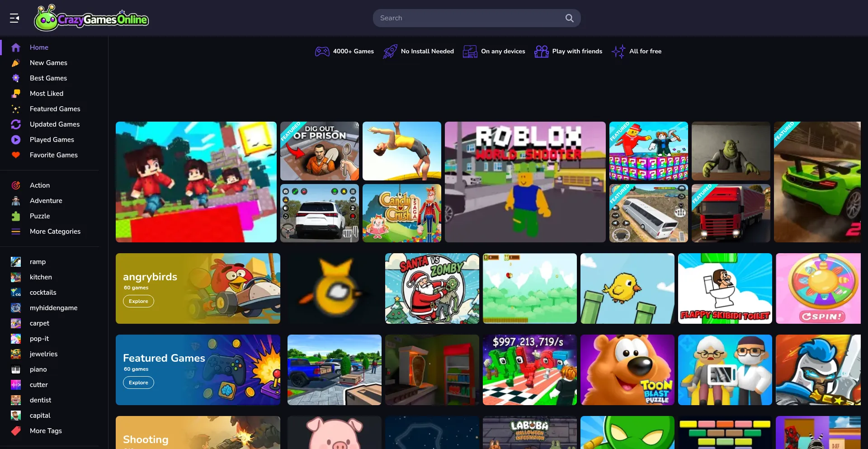
Task: Open Toon Blast Puzzle game thumbnail
Action: tap(627, 370)
